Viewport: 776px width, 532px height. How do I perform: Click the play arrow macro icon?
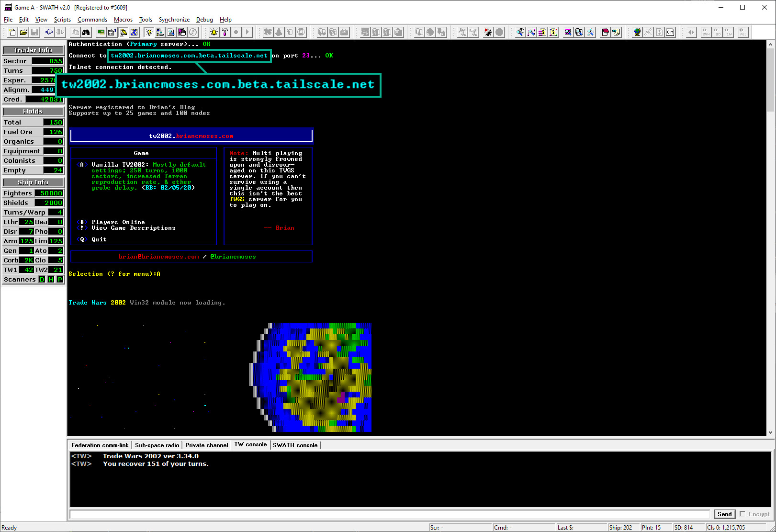click(x=247, y=32)
